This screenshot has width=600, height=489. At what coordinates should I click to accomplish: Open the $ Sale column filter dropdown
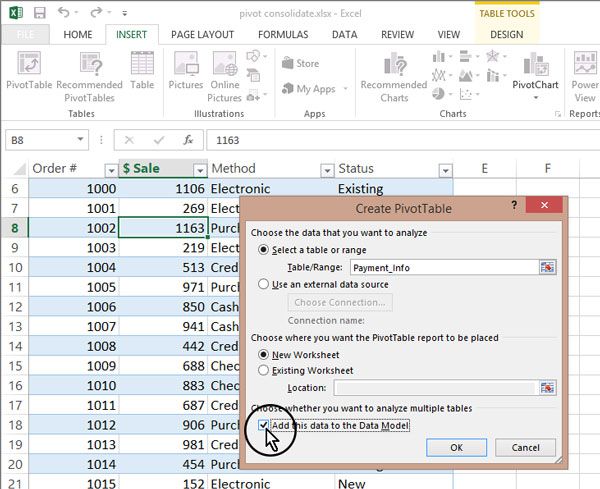[200, 170]
